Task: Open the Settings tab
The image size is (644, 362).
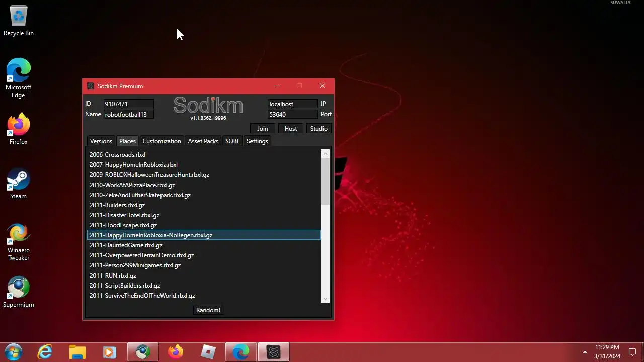Action: [257, 141]
